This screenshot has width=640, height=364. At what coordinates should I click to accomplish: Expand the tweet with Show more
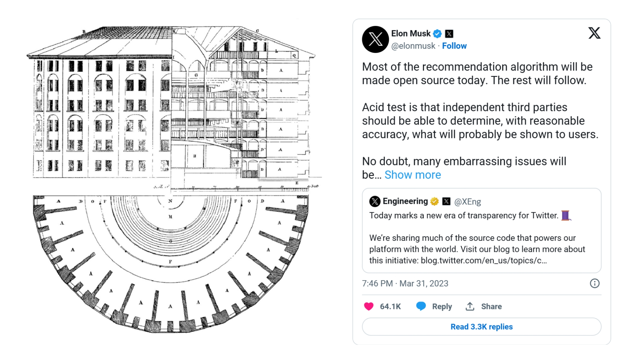[x=413, y=175]
